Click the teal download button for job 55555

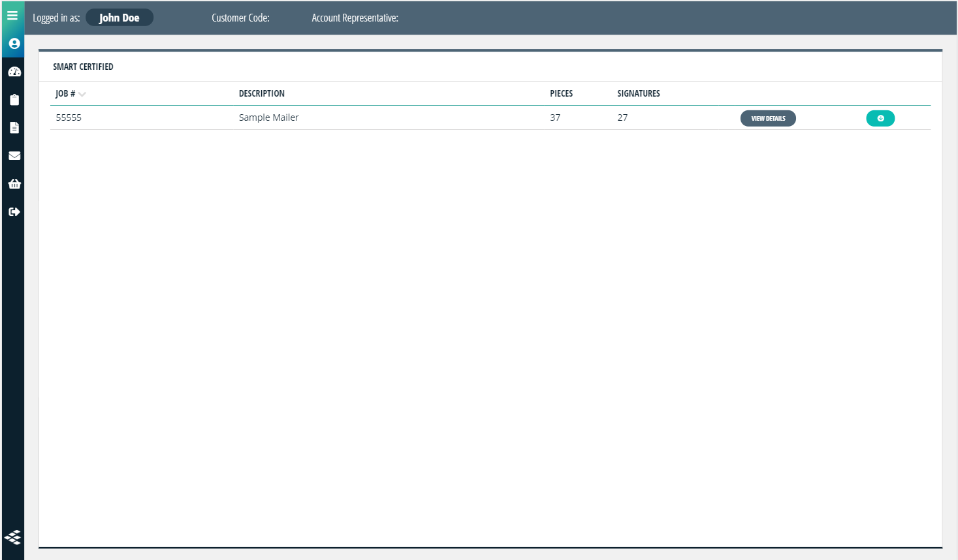click(880, 118)
